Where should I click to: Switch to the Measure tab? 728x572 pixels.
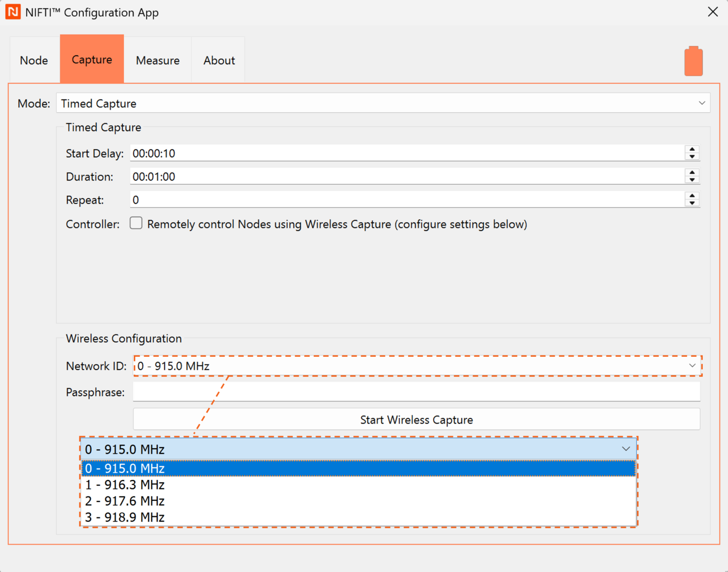(x=158, y=60)
